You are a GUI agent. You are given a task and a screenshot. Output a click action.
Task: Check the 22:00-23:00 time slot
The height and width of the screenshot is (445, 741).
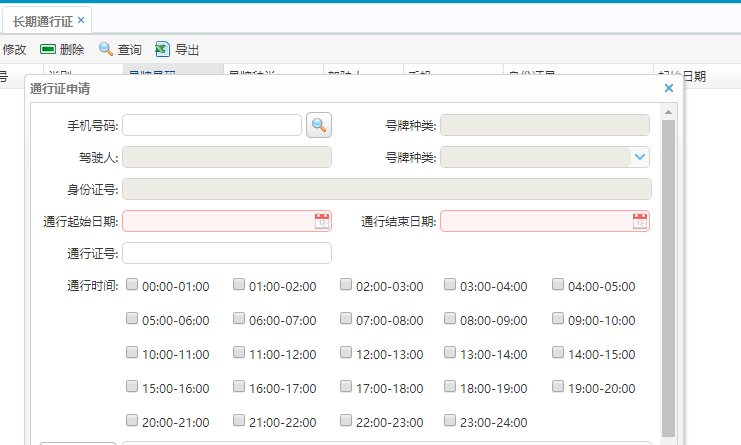coord(346,420)
